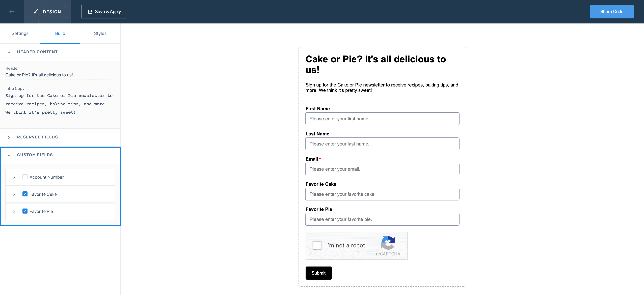Click the Share Code button

[x=612, y=12]
